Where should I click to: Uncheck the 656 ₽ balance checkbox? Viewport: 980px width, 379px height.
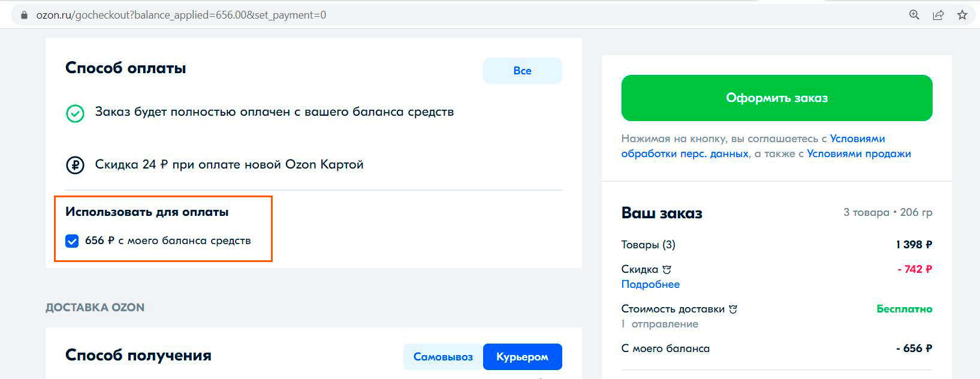point(72,241)
